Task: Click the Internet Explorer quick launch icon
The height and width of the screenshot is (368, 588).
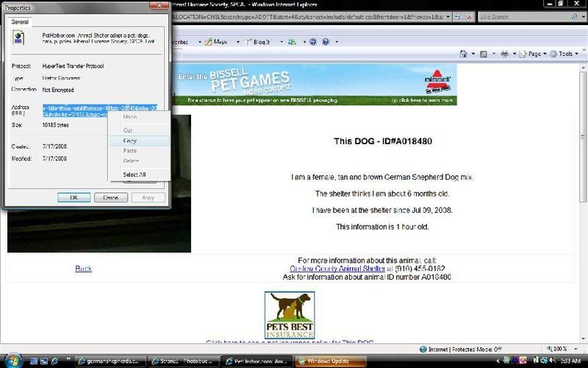Action: (54, 361)
